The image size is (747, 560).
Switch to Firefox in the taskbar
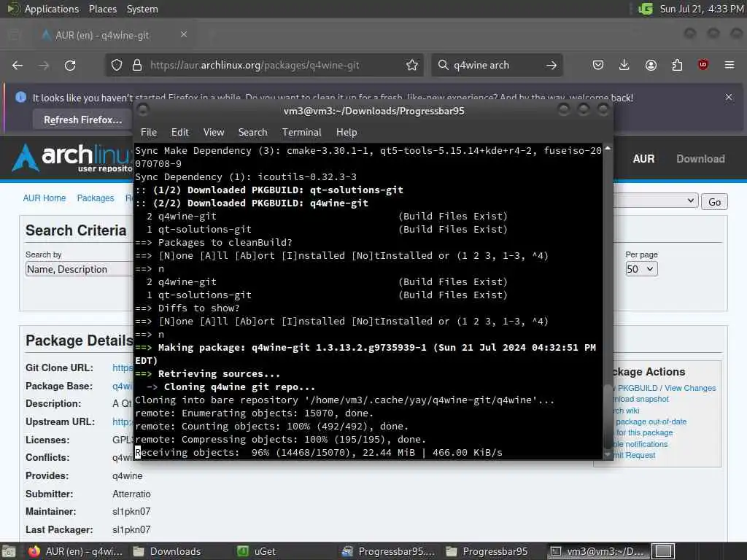click(x=76, y=551)
